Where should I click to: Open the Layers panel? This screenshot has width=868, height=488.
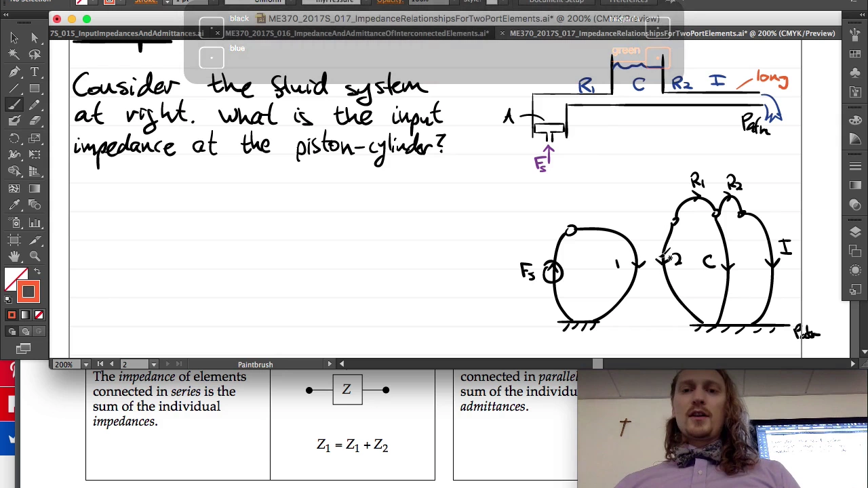click(855, 232)
